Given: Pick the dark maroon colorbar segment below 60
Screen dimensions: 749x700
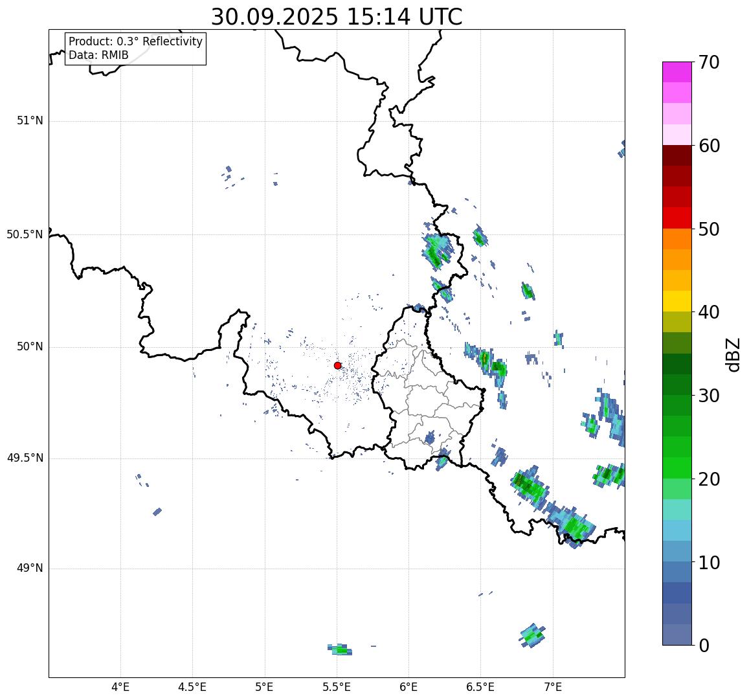Looking at the screenshot, I should (x=677, y=156).
